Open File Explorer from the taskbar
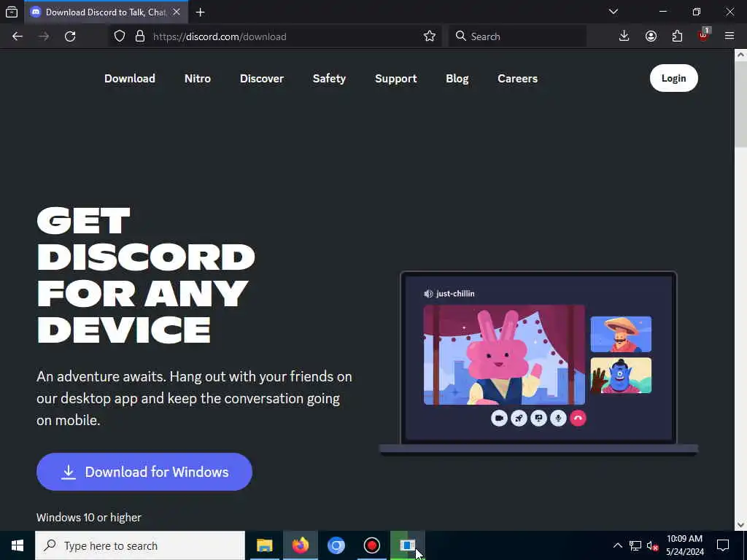Screen dimensions: 747x560 coord(264,545)
